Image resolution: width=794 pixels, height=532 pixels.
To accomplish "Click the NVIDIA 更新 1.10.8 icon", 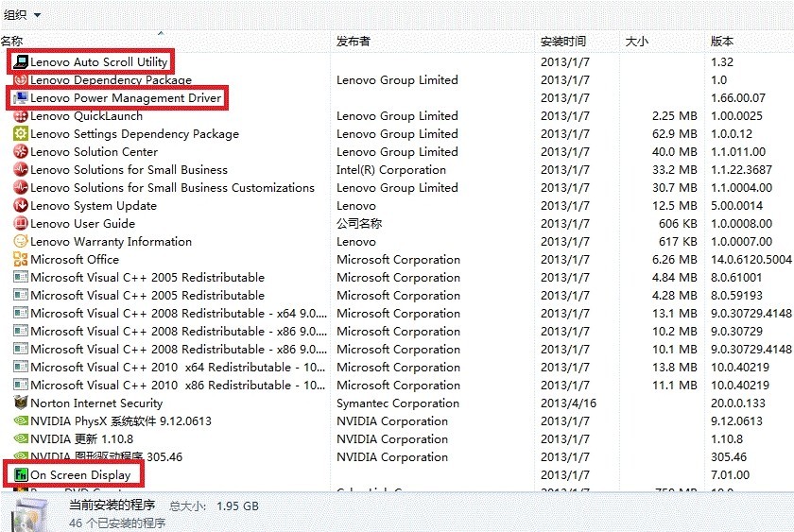I will [x=21, y=438].
